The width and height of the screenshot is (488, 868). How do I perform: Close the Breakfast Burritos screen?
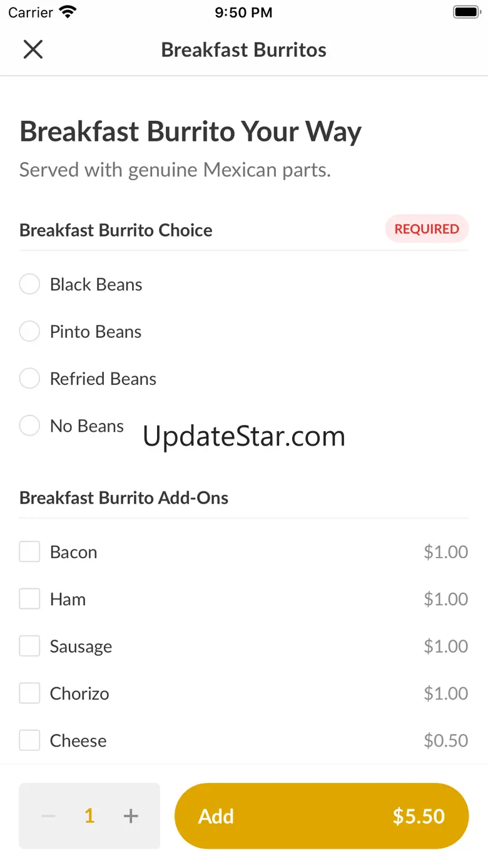pos(33,49)
